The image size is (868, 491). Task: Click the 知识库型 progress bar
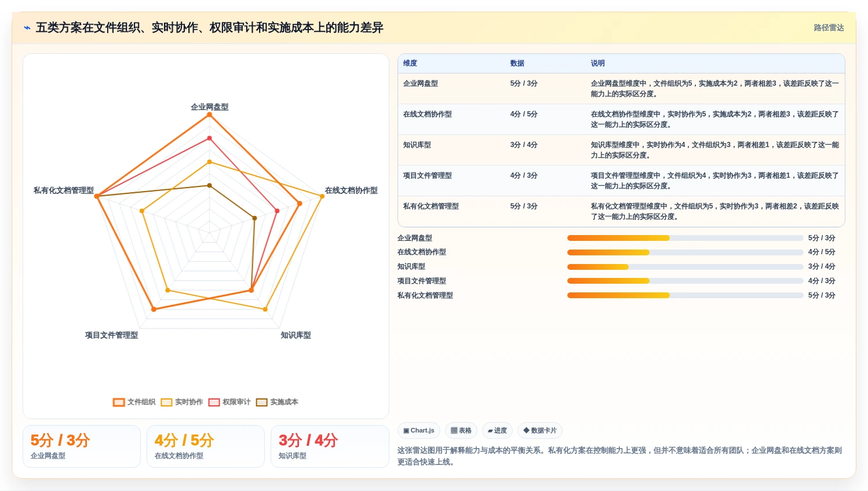[685, 267]
